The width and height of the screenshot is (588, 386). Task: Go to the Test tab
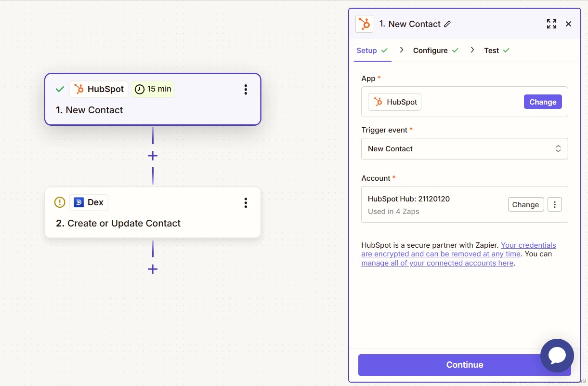click(497, 51)
